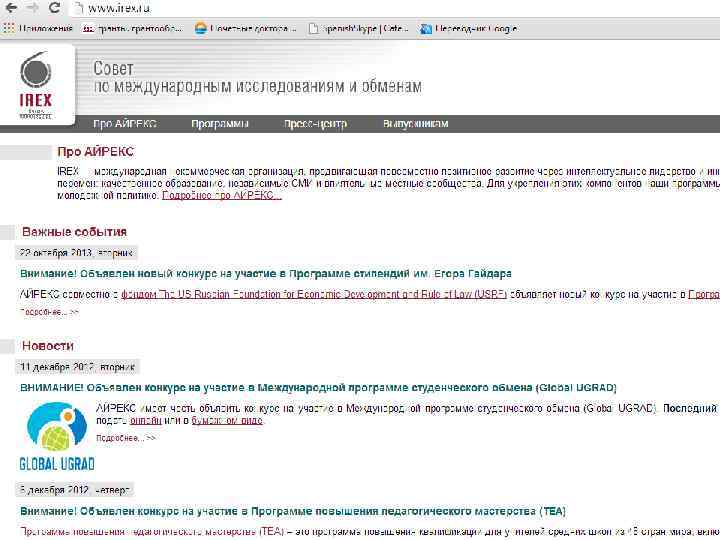This screenshot has height=540, width=720.
Task: Follow the paper form application link
Action: click(x=227, y=420)
